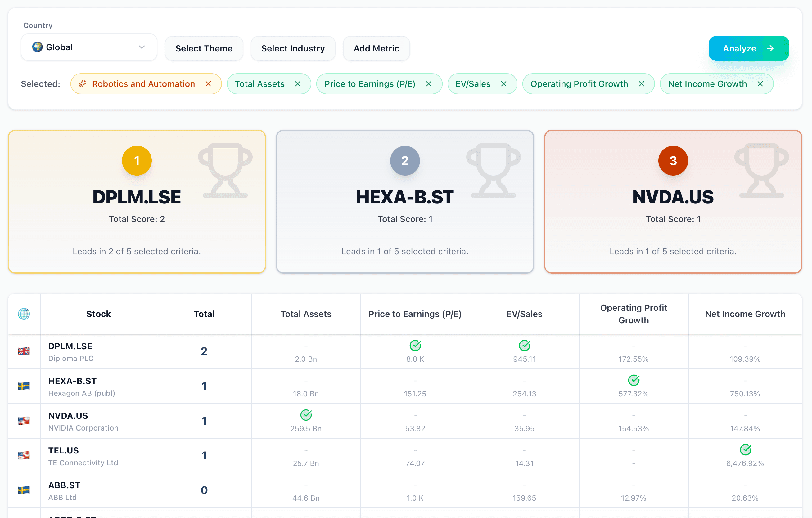Click the Total Assets column header
This screenshot has height=518, width=812.
coord(306,314)
